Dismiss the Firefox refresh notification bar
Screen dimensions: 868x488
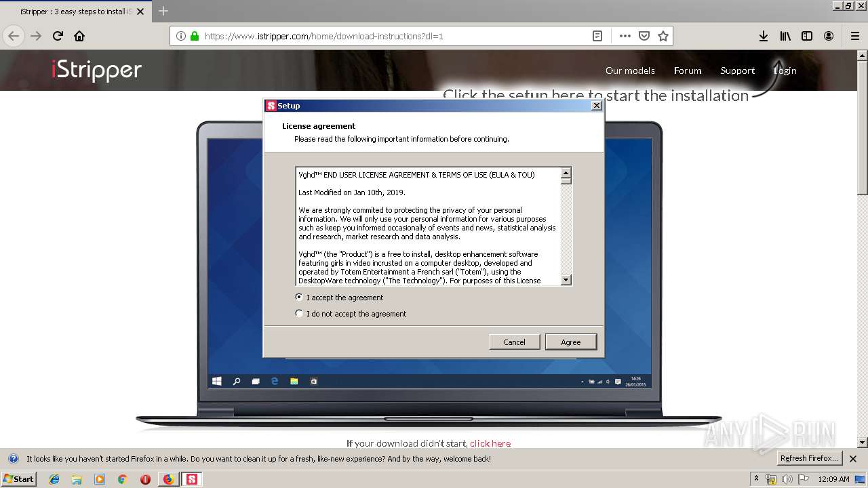point(853,459)
